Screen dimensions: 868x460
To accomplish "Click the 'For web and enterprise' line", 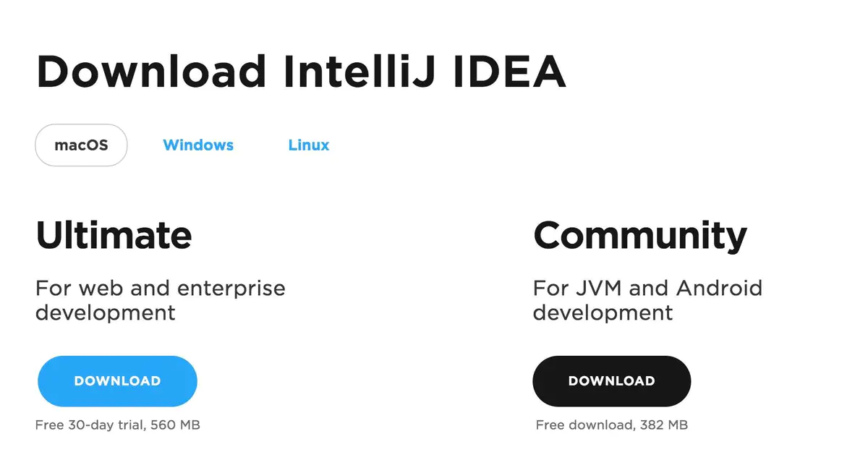I will coord(161,288).
